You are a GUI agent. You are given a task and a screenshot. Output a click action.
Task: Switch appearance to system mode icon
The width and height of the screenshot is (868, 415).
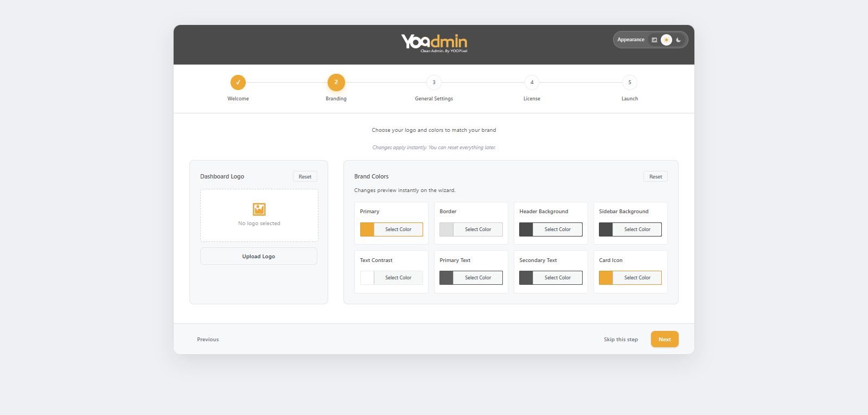654,40
